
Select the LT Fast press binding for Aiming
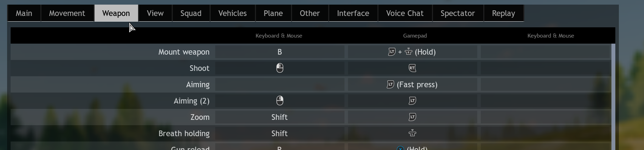coord(412,84)
